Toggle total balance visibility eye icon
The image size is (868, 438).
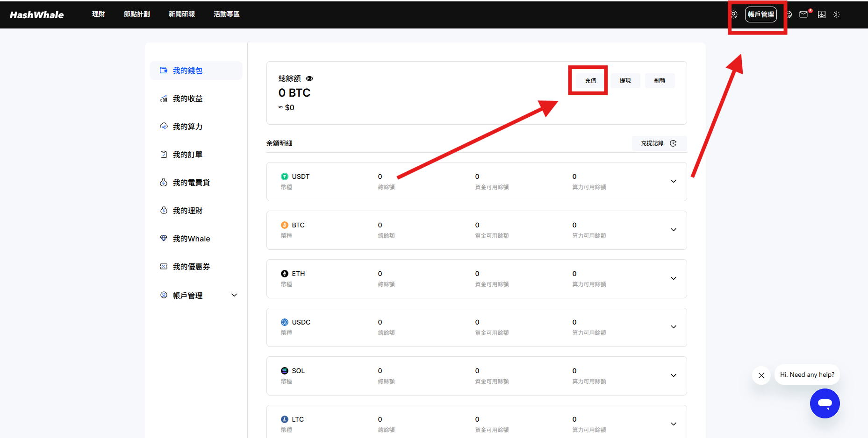pos(309,78)
